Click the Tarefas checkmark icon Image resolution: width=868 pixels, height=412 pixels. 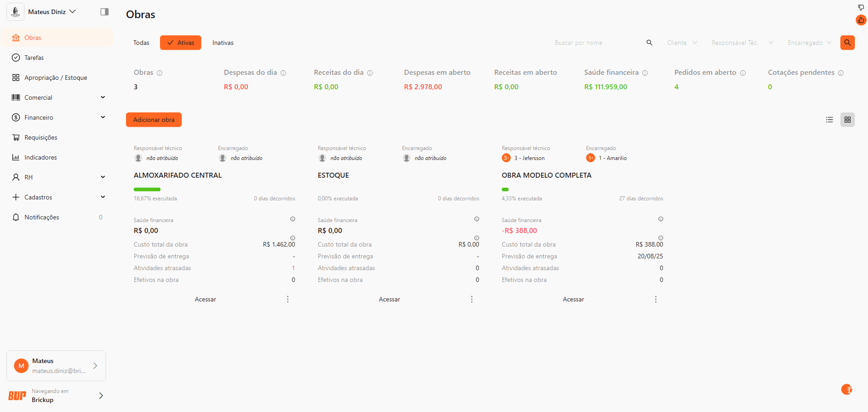16,58
